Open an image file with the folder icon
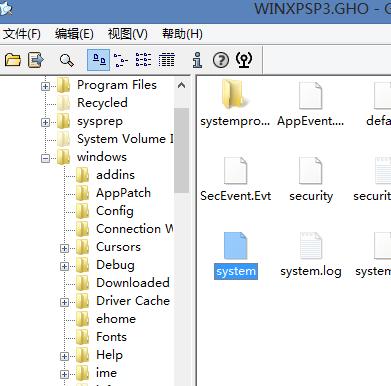The height and width of the screenshot is (386, 391). pyautogui.click(x=13, y=60)
